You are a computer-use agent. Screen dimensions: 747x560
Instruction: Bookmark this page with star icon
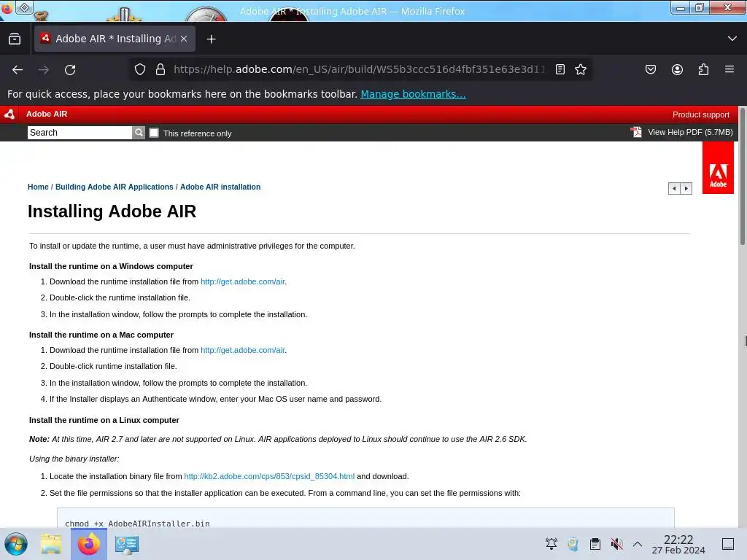coord(580,69)
